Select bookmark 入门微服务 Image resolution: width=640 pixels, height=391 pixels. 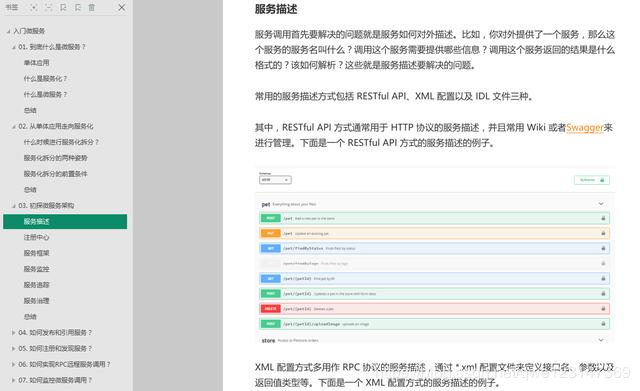click(x=29, y=31)
